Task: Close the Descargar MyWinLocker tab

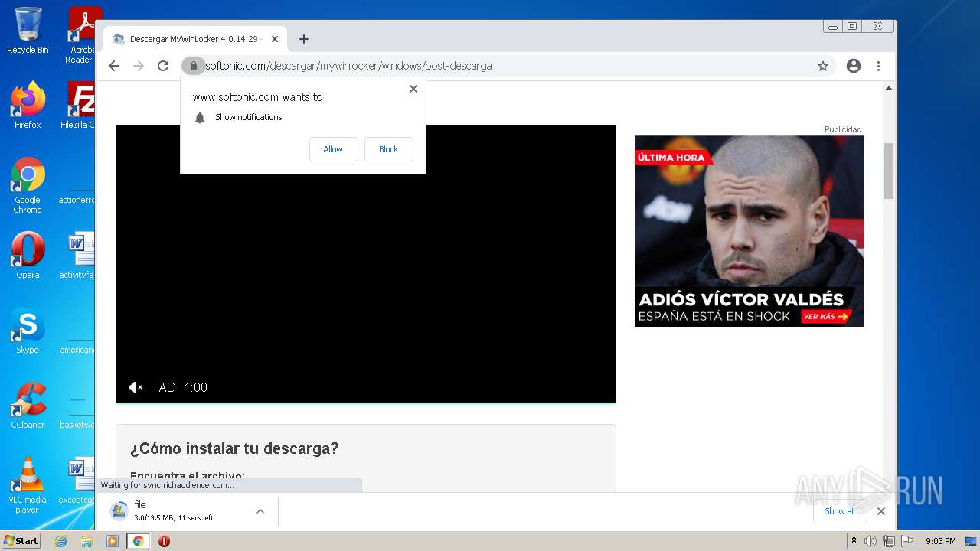Action: coord(275,39)
